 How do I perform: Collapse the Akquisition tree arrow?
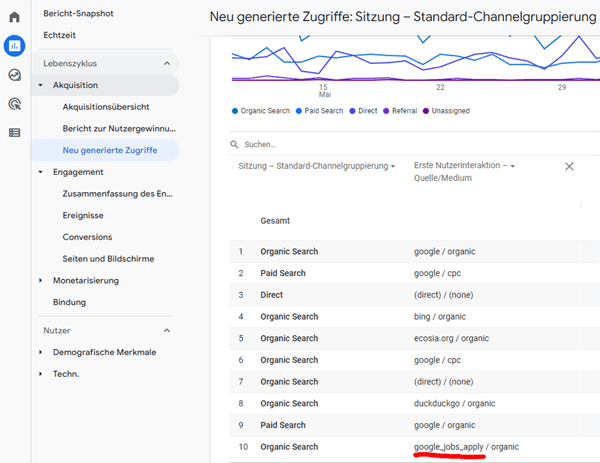(x=41, y=85)
